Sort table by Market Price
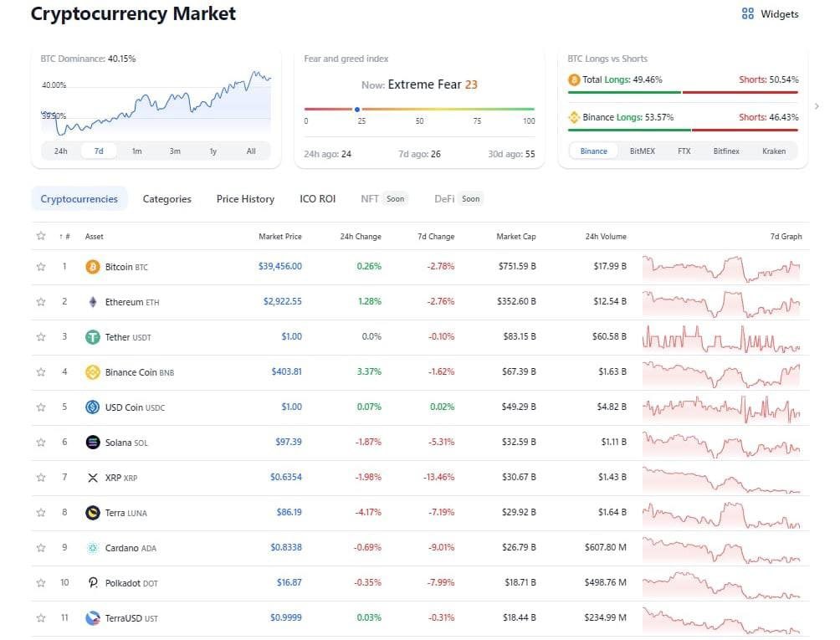840x640 pixels. coord(280,236)
